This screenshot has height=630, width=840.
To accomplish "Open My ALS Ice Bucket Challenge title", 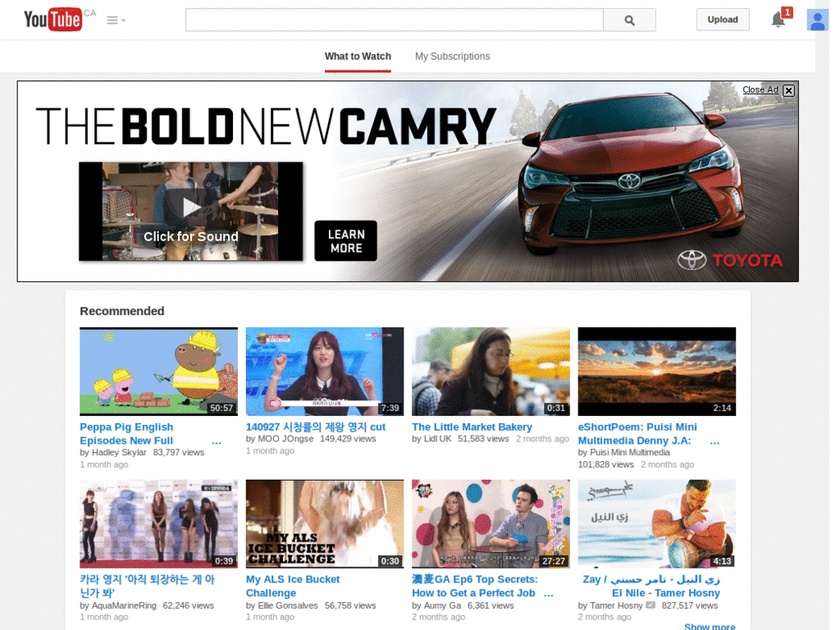I will (x=293, y=586).
